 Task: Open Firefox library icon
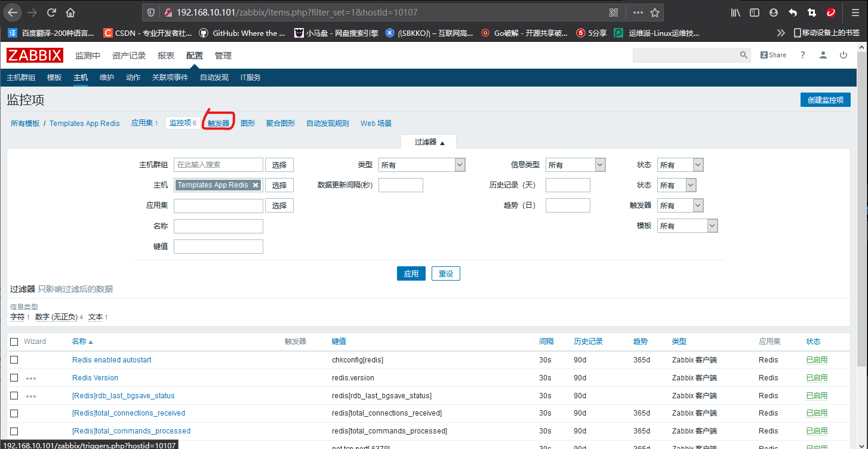coord(735,13)
